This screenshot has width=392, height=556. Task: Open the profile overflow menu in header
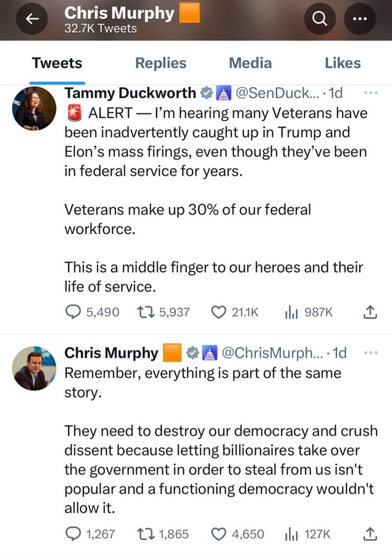[360, 19]
